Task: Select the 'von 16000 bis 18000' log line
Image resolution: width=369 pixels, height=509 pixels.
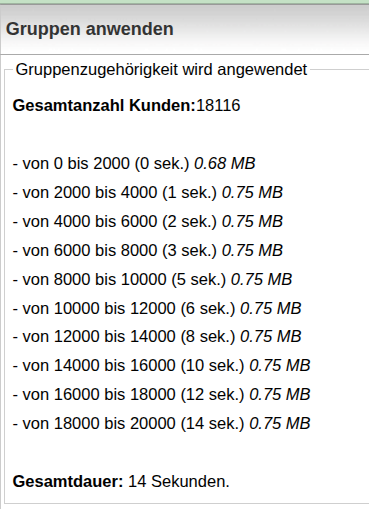Action: click(162, 395)
